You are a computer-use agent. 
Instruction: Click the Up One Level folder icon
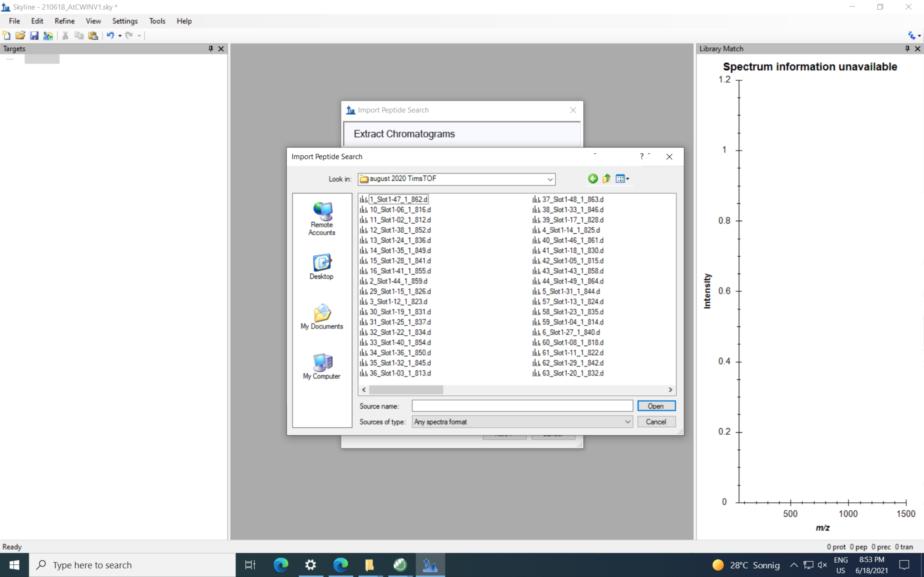[606, 179]
